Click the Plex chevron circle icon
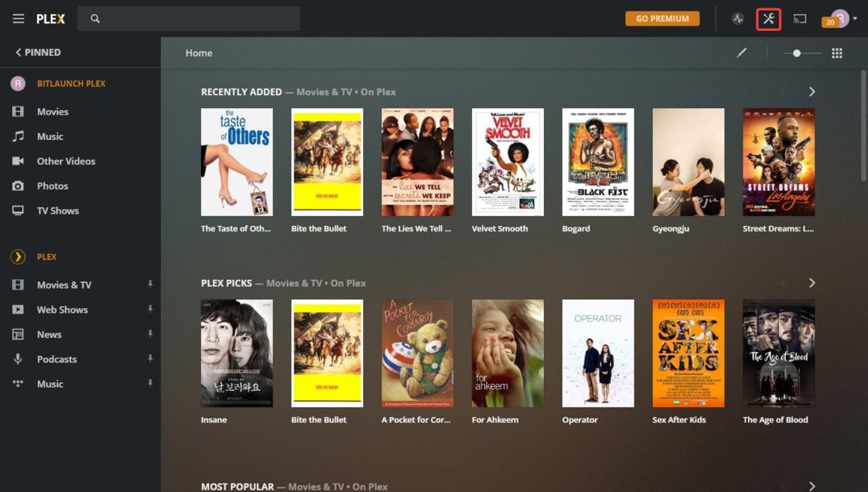 (18, 257)
